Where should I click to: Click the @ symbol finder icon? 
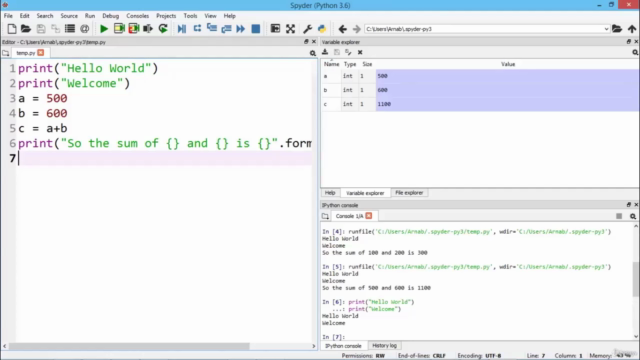(84, 29)
